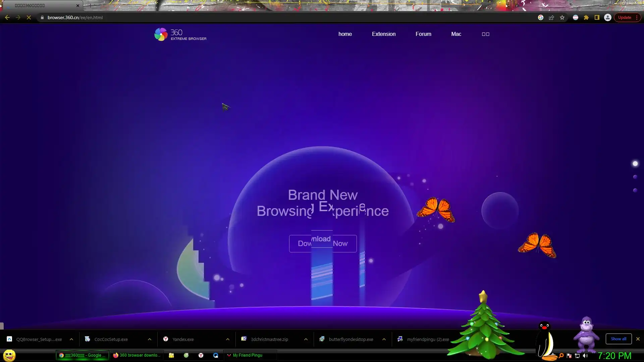
Task: Expand options for QQBrowser_Setup download
Action: coord(71,339)
